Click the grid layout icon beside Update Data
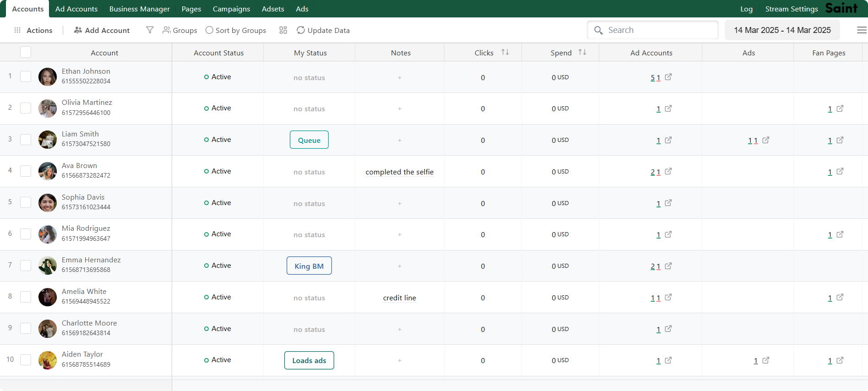Screen dimensions: 868x391 point(283,30)
